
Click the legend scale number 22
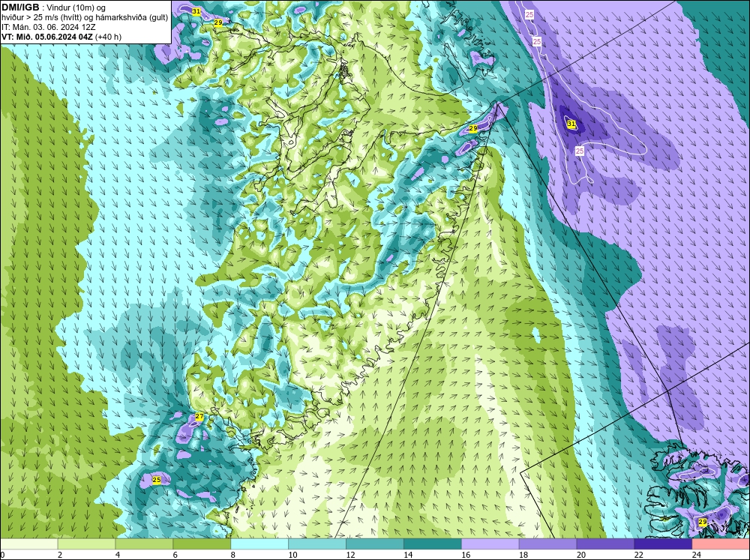[638, 555]
